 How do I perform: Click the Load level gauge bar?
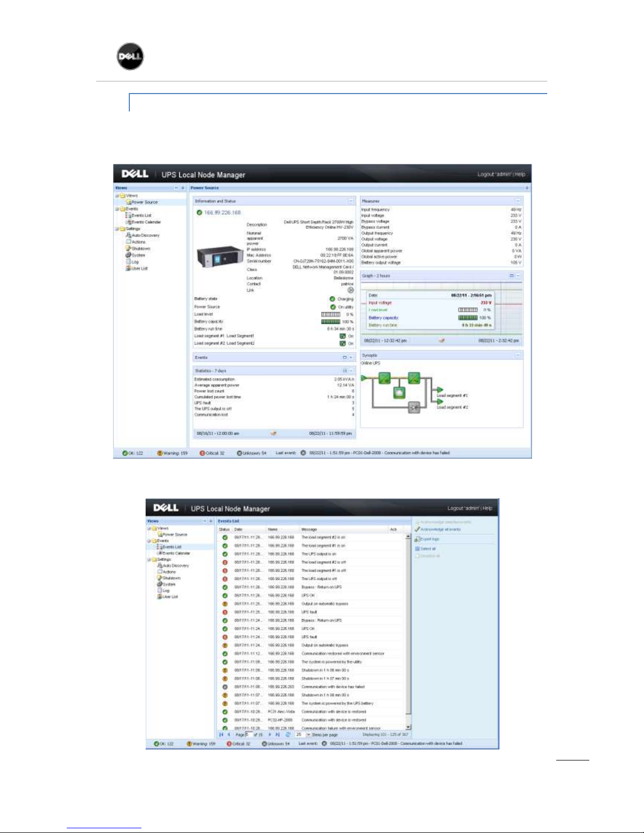click(331, 314)
